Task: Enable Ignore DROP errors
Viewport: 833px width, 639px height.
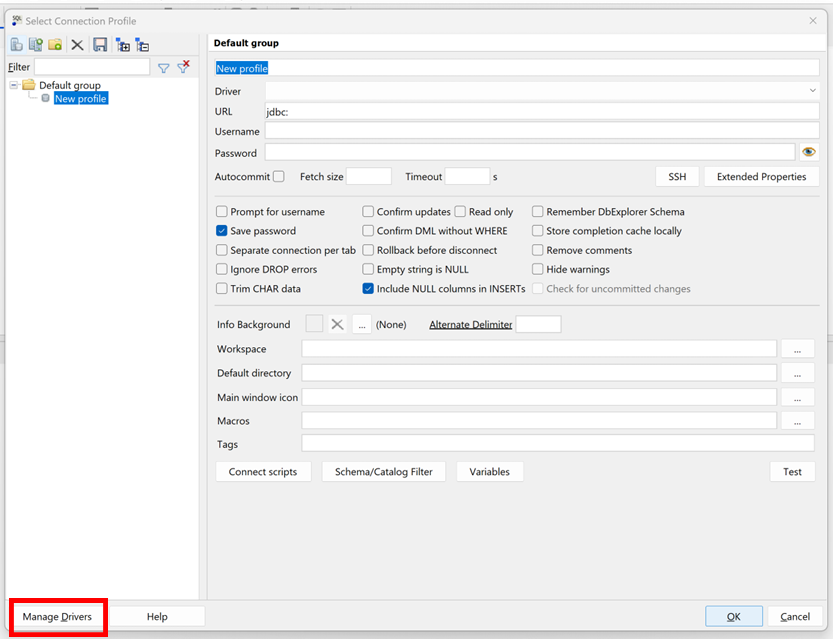Action: 222,269
